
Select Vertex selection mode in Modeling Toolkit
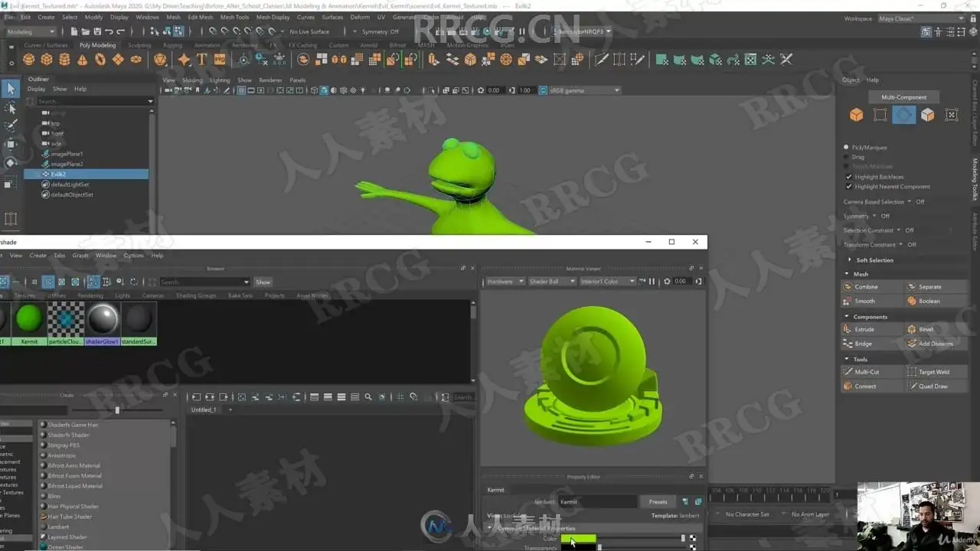pyautogui.click(x=880, y=115)
